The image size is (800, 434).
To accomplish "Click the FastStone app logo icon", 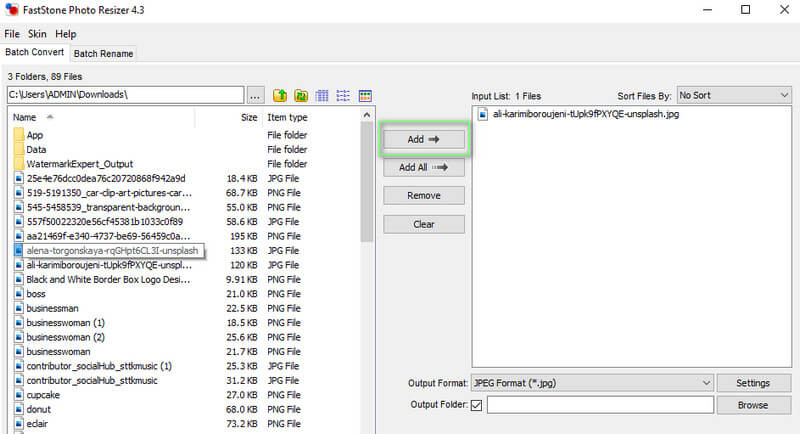I will pos(11,10).
